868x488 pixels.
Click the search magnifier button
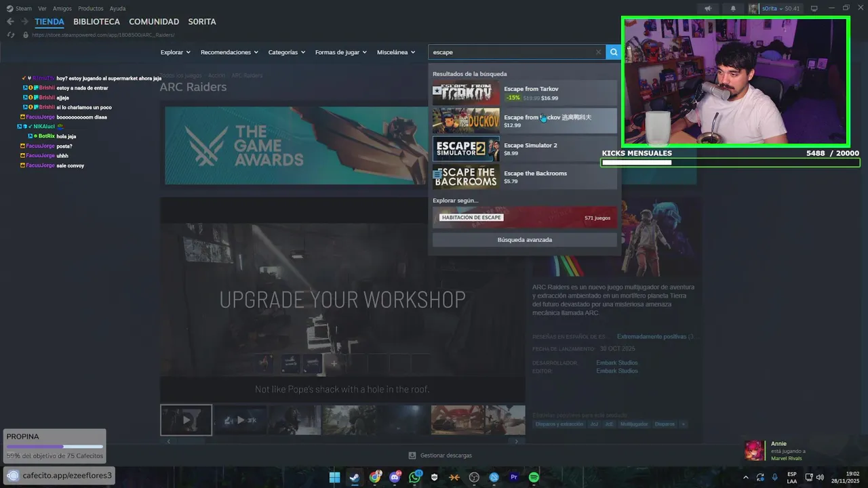tap(613, 52)
